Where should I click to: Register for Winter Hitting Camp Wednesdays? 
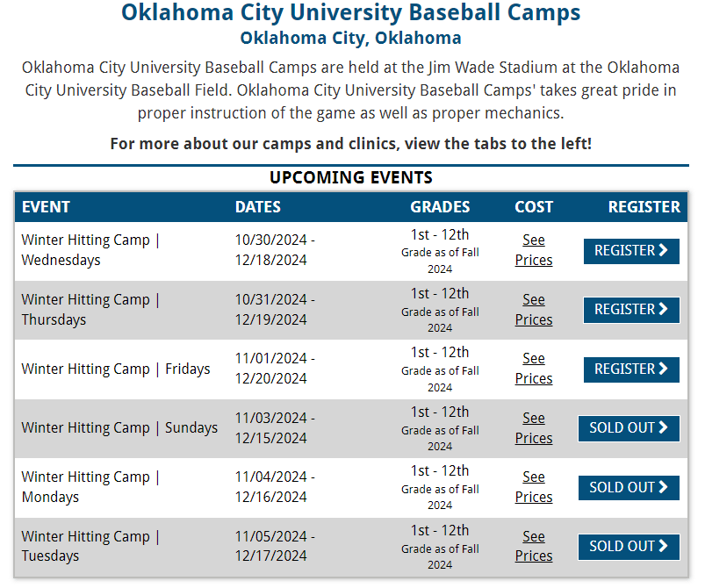pos(631,251)
